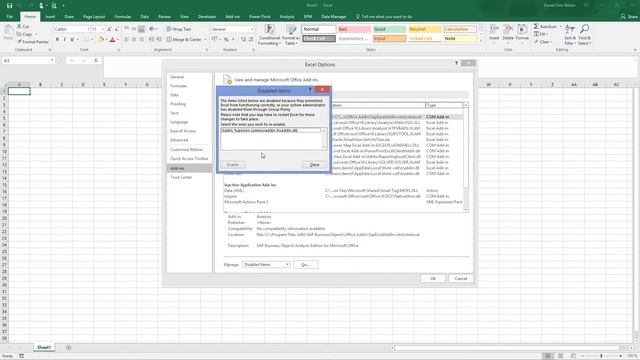
Task: Open the Conditional Formatting menu
Action: (269, 35)
